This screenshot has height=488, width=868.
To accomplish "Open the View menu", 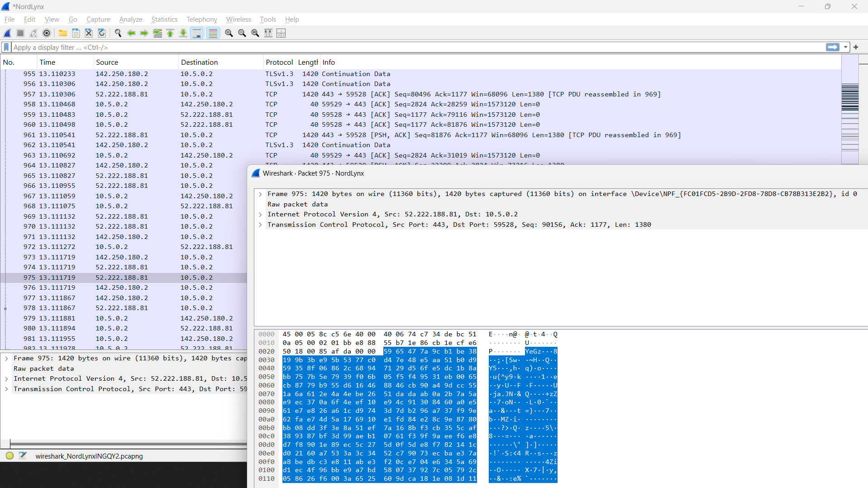I will point(52,19).
